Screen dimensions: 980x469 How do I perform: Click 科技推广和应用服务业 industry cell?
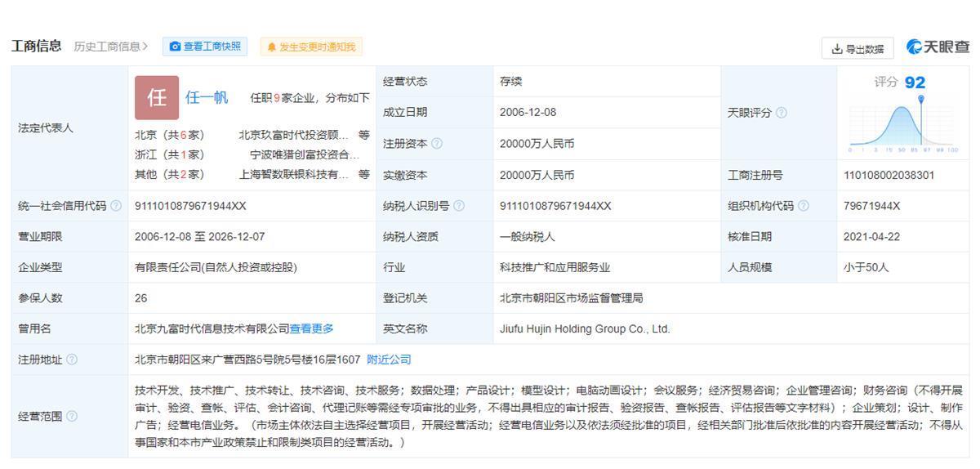click(555, 267)
